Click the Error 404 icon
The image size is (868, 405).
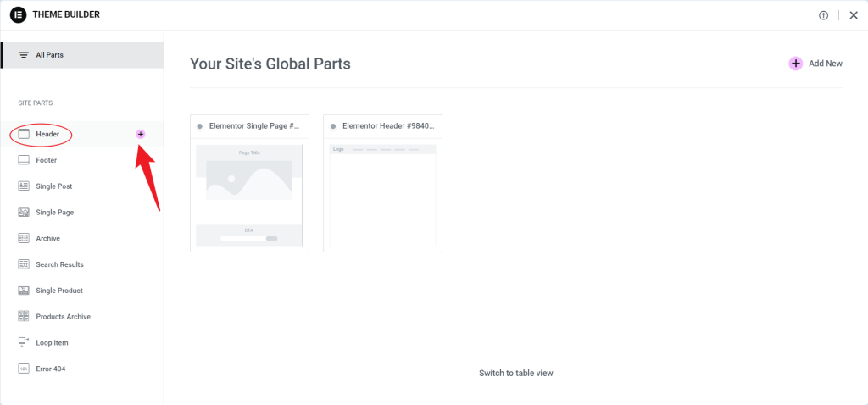coord(23,369)
